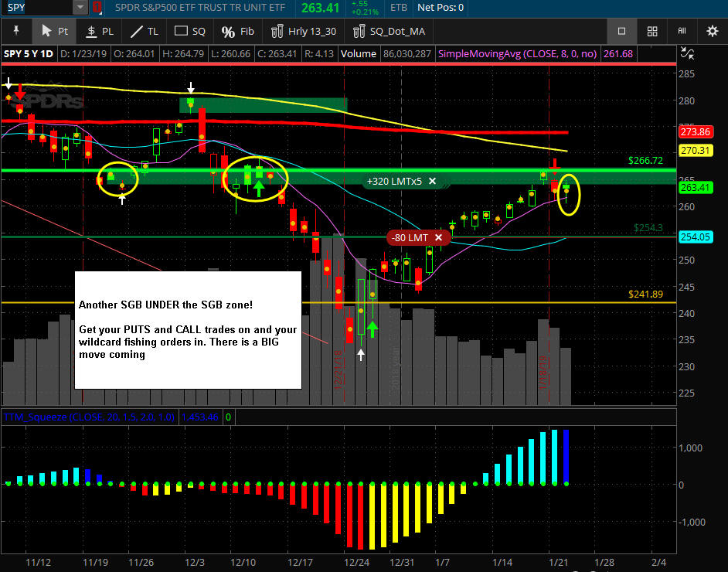Viewport: 728px width, 572px height.
Task: Cancel the -80 LMT order
Action: click(x=438, y=238)
